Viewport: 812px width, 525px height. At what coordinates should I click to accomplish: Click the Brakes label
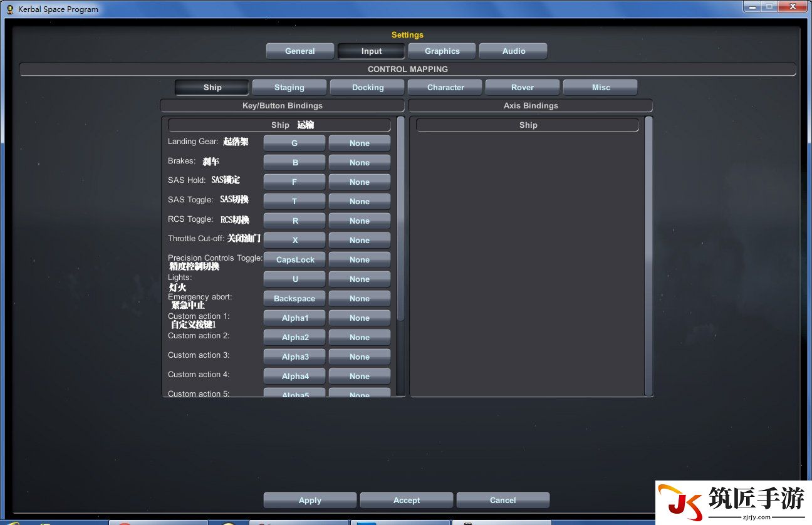click(182, 161)
